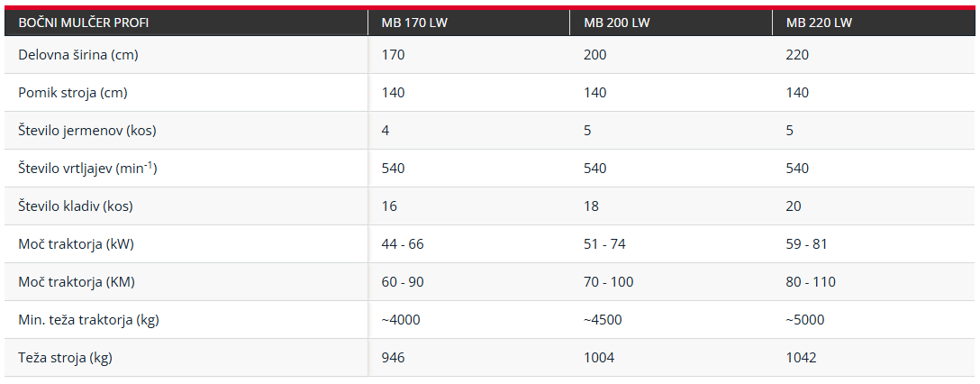
Task: Select the MB 220 LW column header
Action: (x=873, y=23)
